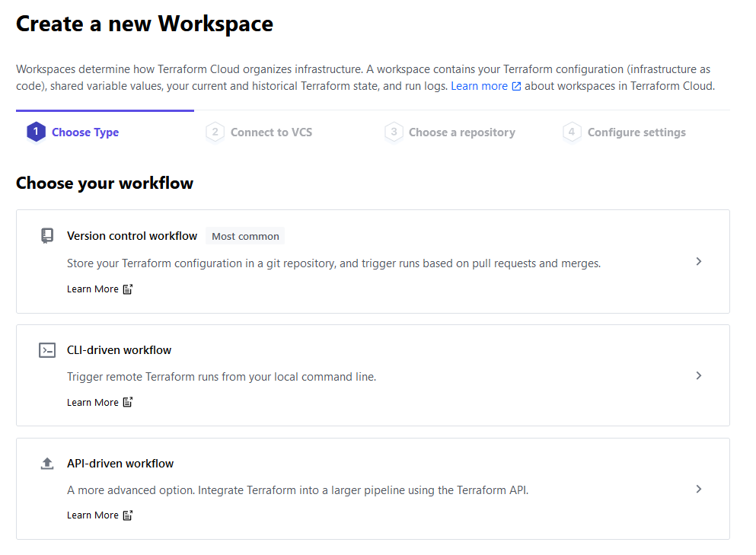The image size is (756, 555).
Task: Click the git repository description text
Action: pos(333,263)
